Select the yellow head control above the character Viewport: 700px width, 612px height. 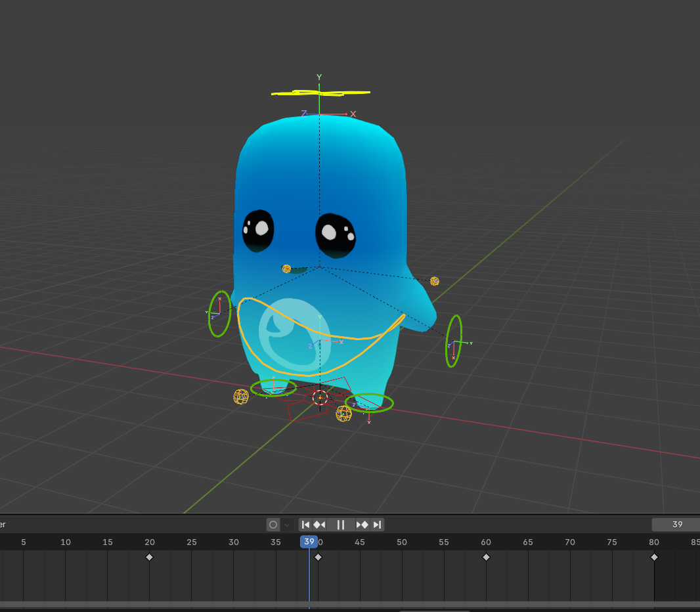320,93
